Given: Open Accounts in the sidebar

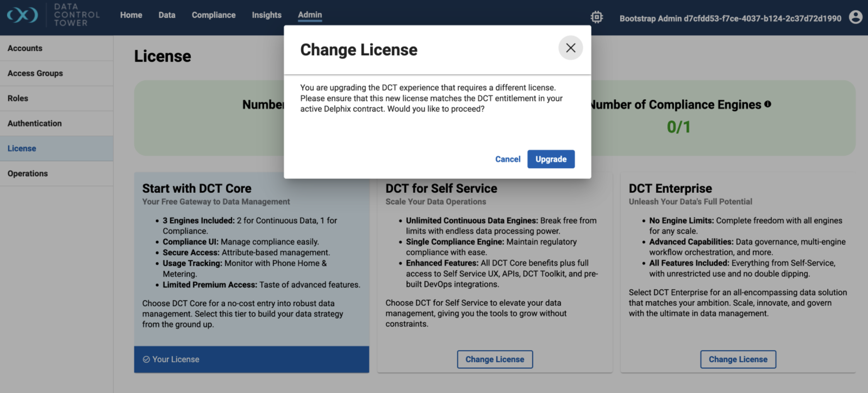Looking at the screenshot, I should pos(25,48).
